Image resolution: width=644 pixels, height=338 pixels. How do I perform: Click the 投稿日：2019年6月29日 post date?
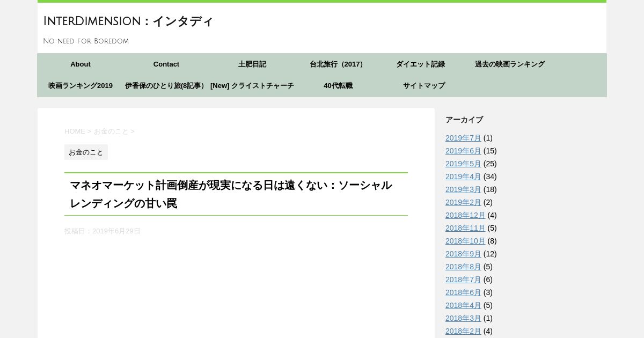(x=103, y=231)
